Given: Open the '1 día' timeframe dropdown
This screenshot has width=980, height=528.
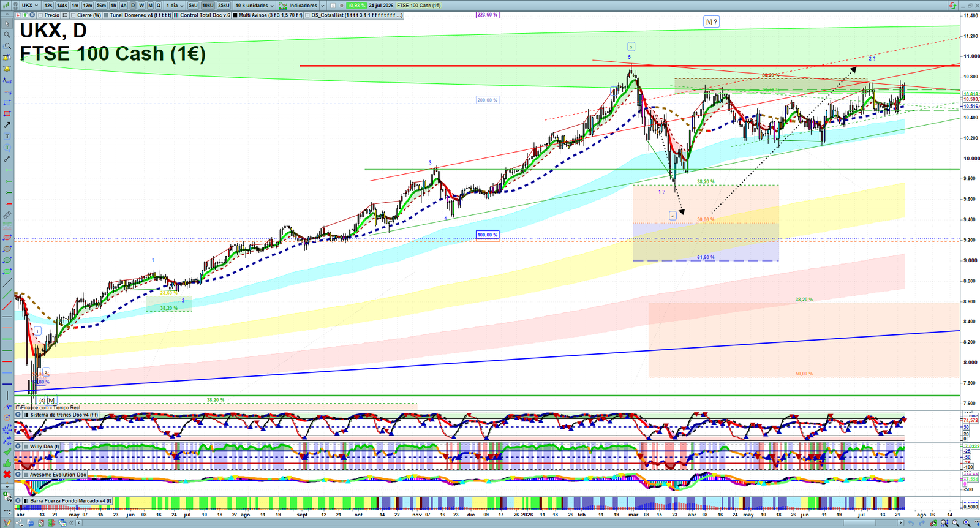Looking at the screenshot, I should (175, 5).
